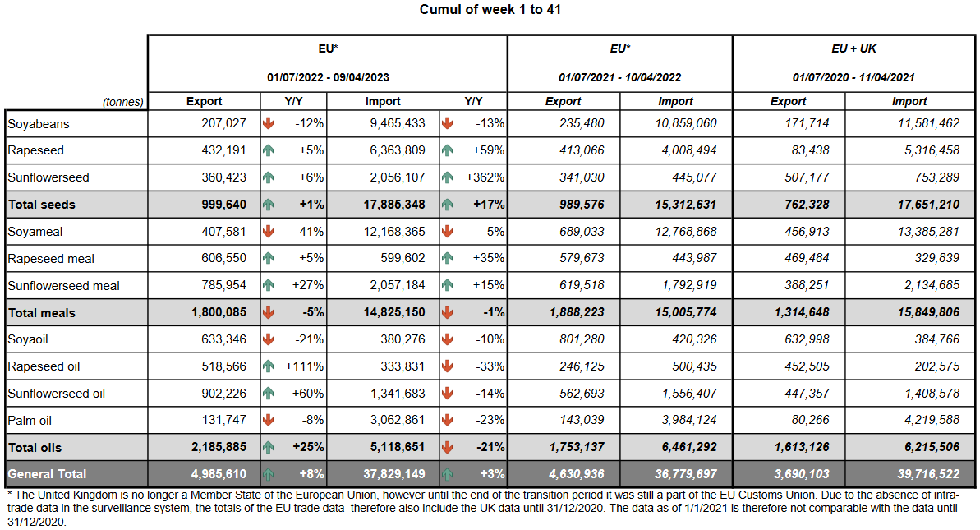Select the General Total import value 37,829,149
The width and height of the screenshot is (980, 530).
(x=393, y=474)
